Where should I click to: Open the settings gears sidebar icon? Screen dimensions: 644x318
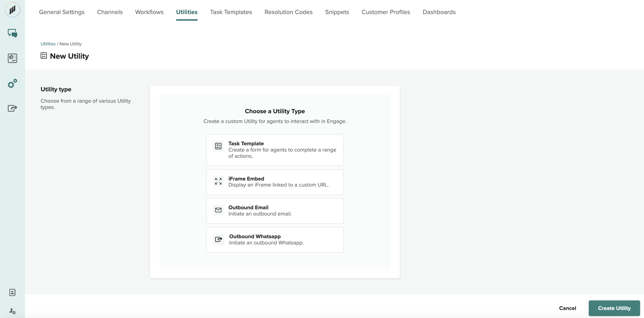point(12,83)
